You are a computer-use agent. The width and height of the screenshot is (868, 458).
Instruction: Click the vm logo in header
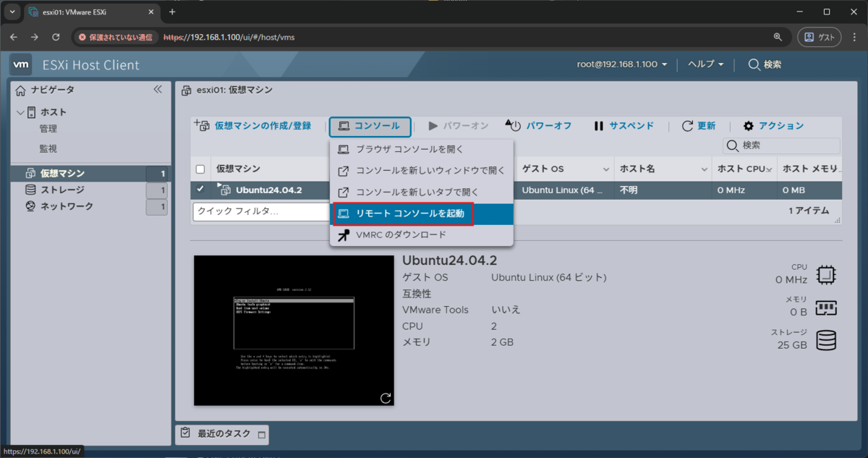click(x=22, y=65)
